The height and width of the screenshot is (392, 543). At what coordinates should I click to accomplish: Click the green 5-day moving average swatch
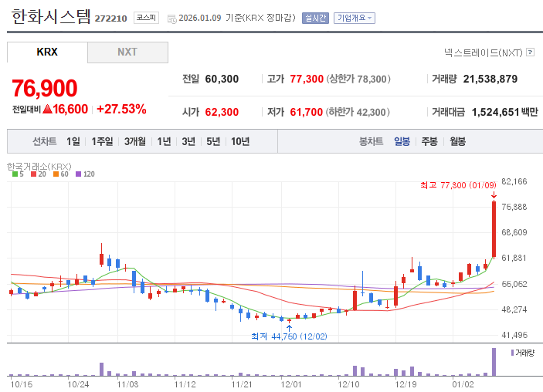[x=15, y=174]
